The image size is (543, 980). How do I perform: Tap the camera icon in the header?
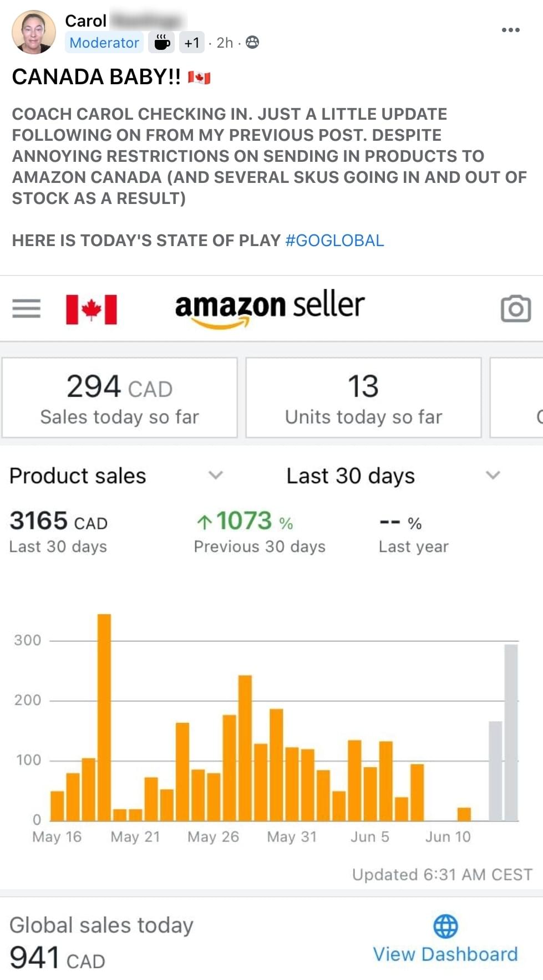pyautogui.click(x=516, y=309)
